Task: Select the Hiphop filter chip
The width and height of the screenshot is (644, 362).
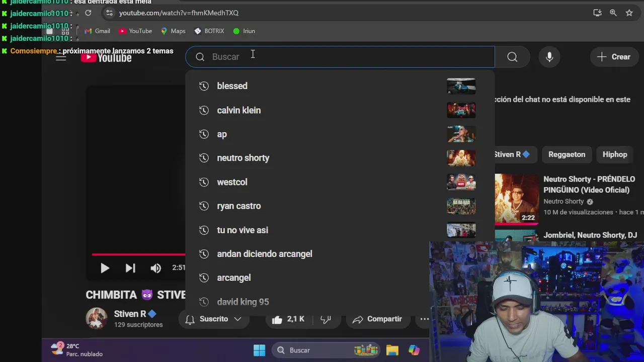Action: click(x=615, y=154)
